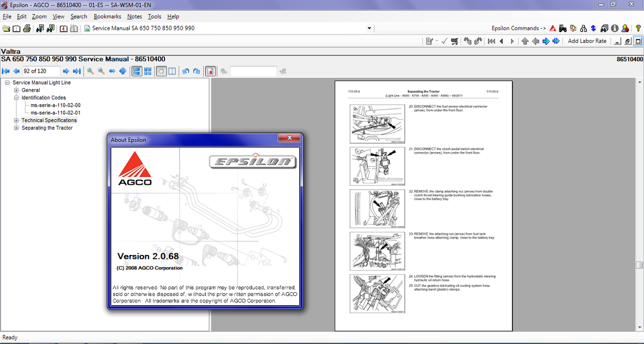Collapse the Identification Codes node

pyautogui.click(x=17, y=98)
